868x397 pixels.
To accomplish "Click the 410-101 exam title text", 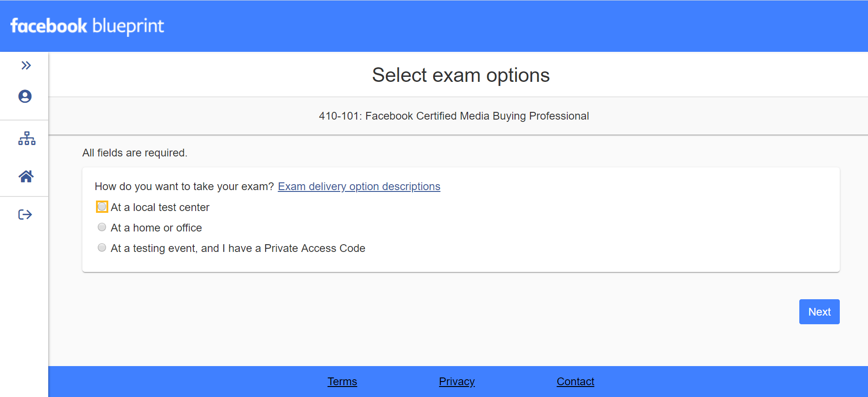I will (454, 116).
